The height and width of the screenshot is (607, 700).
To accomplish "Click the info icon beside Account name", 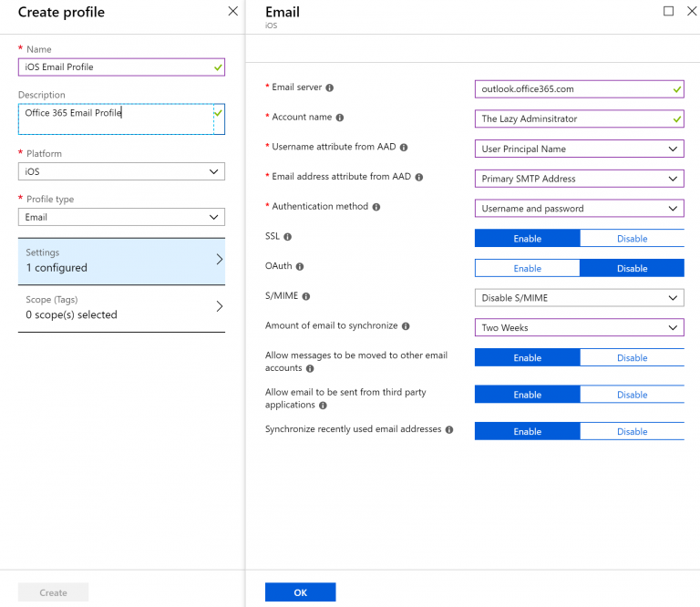I will coord(340,118).
